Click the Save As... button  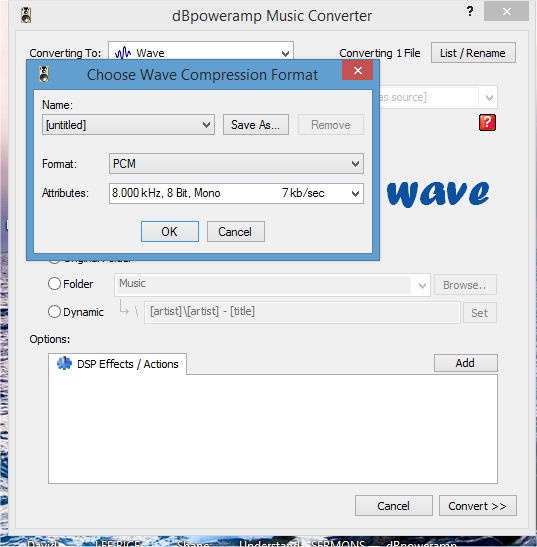click(x=256, y=125)
